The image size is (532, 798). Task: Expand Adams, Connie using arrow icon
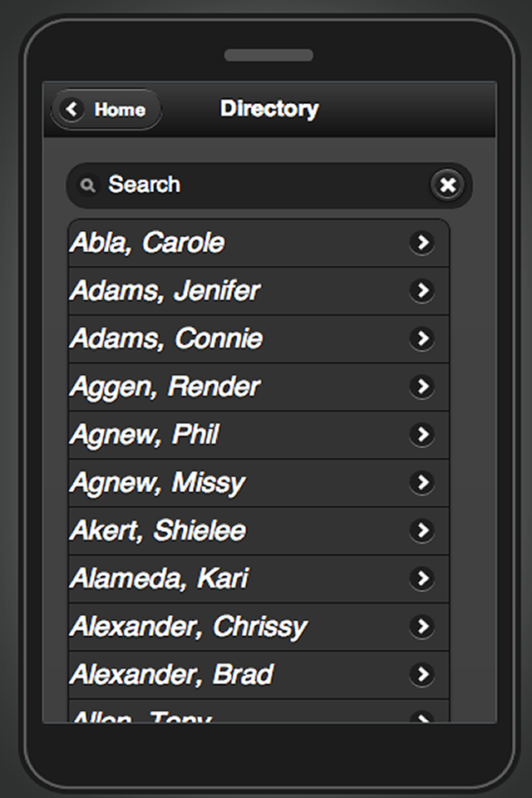pyautogui.click(x=422, y=339)
